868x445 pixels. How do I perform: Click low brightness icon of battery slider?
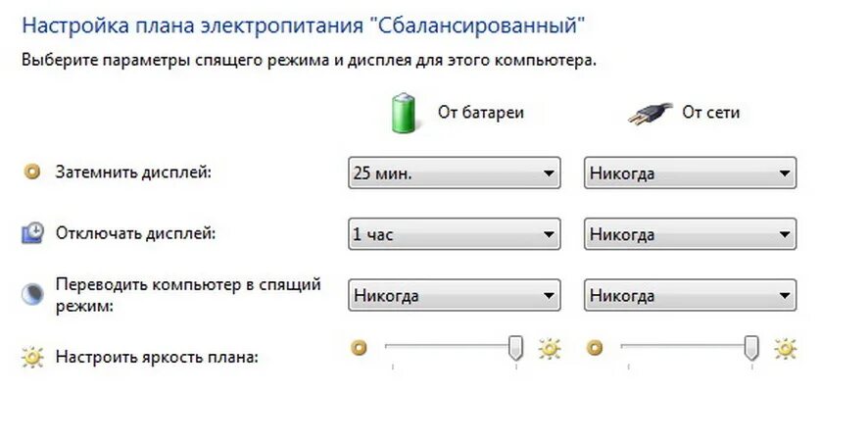tap(359, 348)
